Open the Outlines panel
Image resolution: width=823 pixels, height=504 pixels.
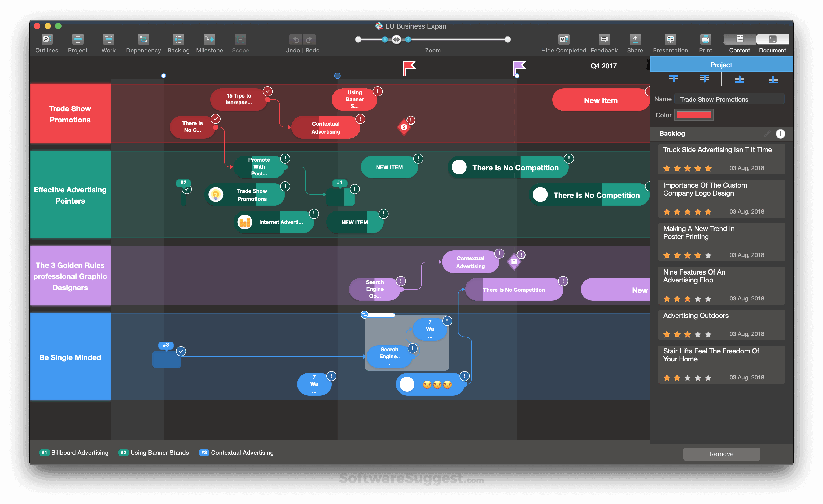tap(46, 43)
